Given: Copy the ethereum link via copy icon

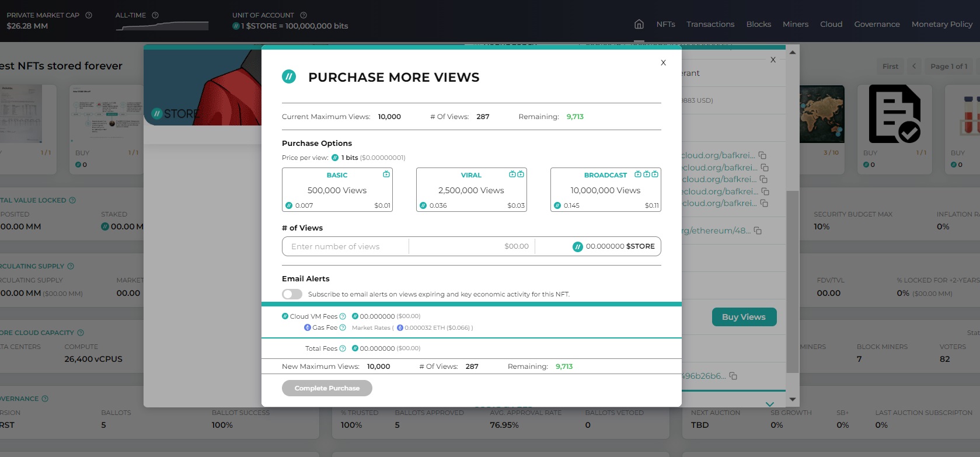Looking at the screenshot, I should point(758,231).
